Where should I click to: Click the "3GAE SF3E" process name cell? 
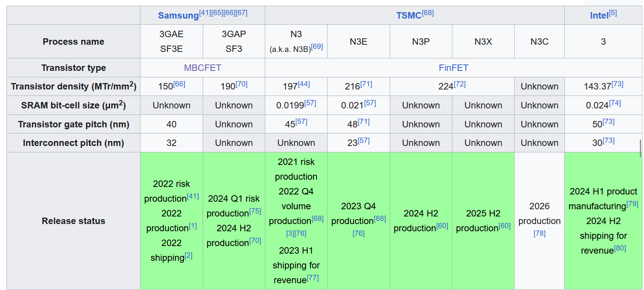pos(172,41)
